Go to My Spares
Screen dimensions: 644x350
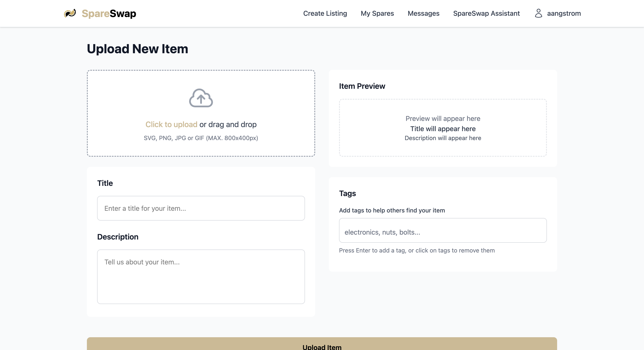pos(377,13)
